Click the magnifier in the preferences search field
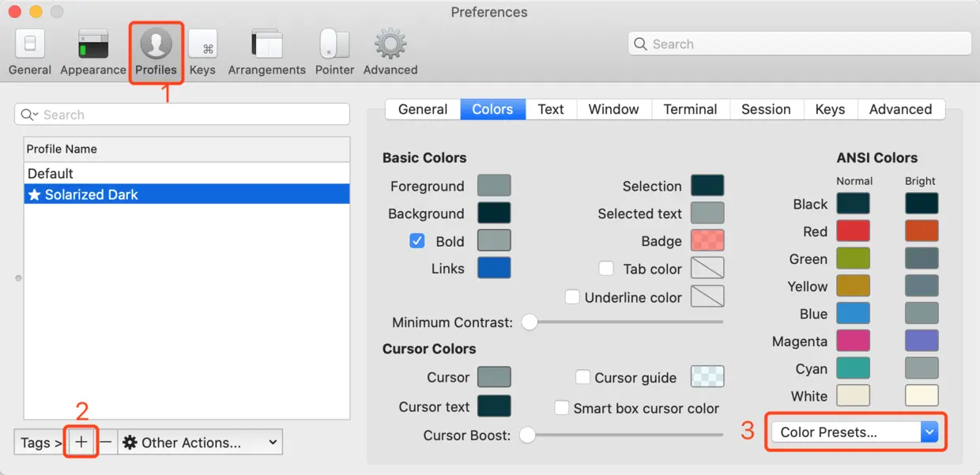Viewport: 980px width, 475px height. coord(641,44)
